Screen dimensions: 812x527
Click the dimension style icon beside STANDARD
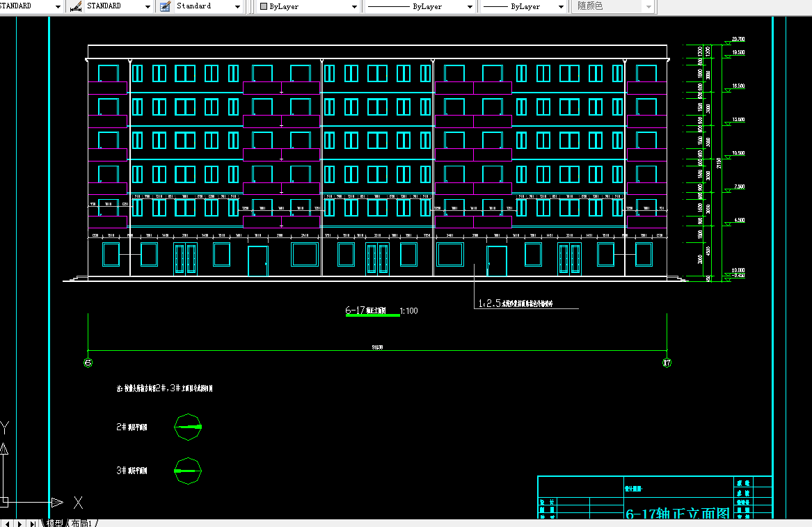pyautogui.click(x=75, y=6)
